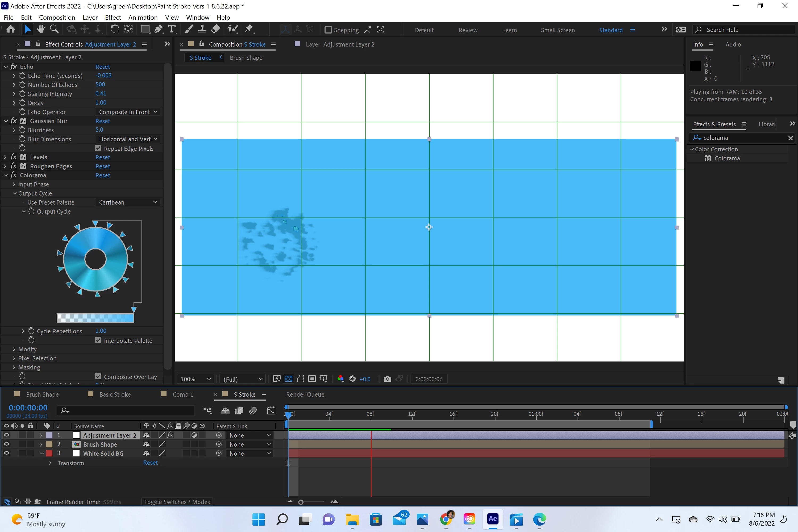Uncheck Repeat Edge Pixels
This screenshot has width=798, height=532.
tap(98, 148)
